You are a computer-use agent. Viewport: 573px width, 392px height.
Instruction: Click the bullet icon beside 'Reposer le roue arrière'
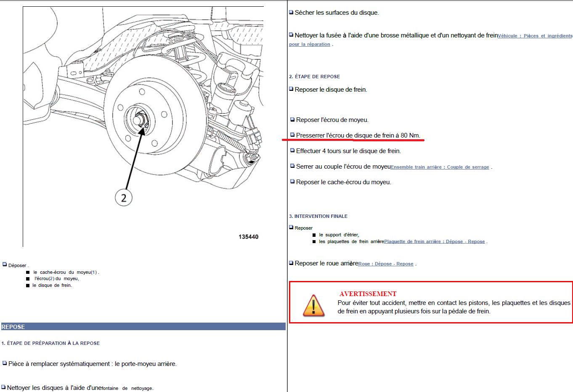click(x=291, y=263)
